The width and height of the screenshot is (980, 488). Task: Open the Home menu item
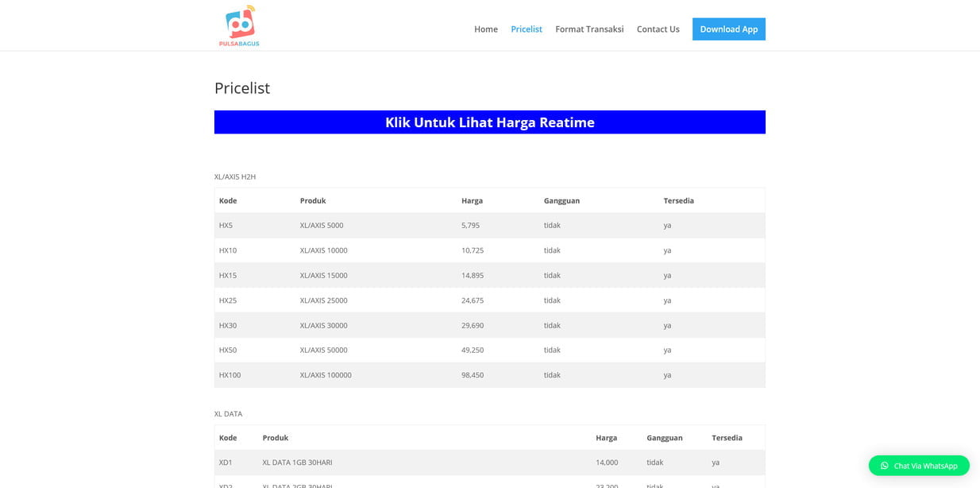(485, 29)
